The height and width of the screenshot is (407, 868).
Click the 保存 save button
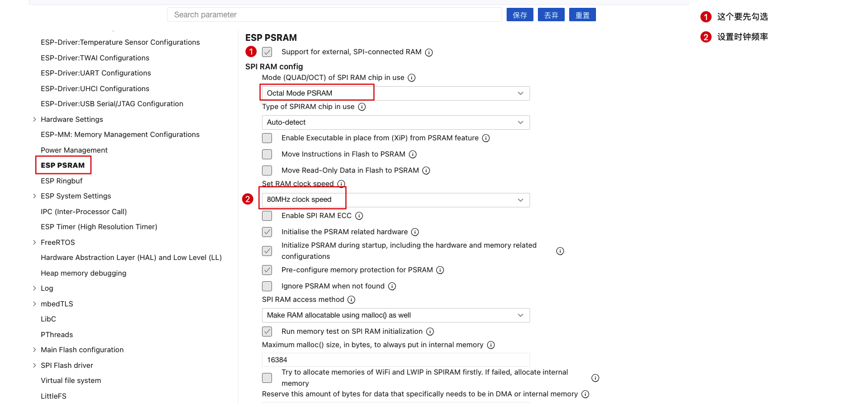tap(520, 15)
